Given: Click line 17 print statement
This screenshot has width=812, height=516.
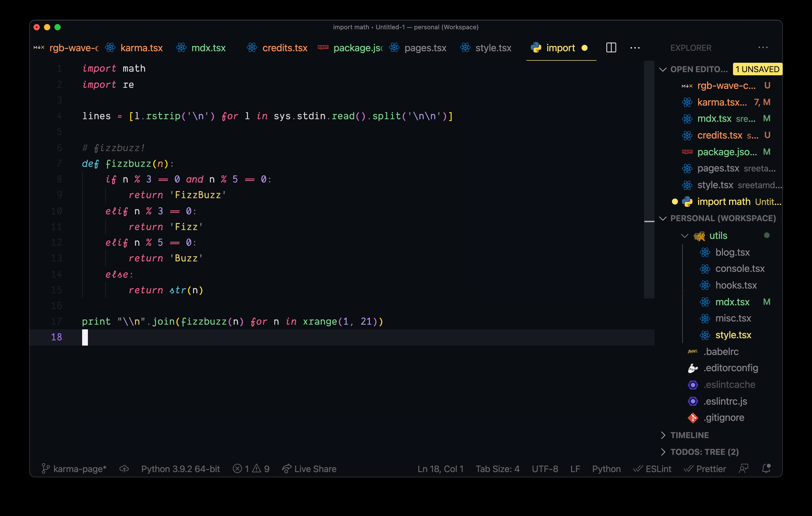Looking at the screenshot, I should click(x=232, y=321).
